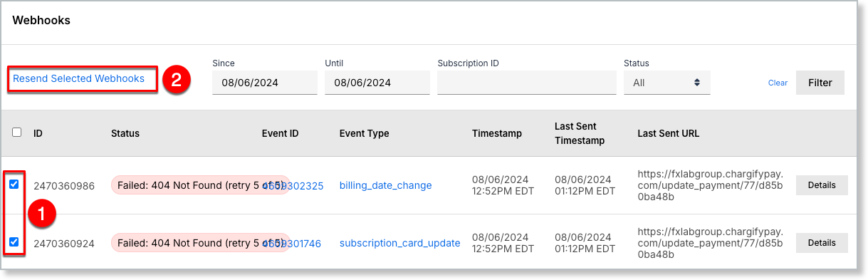Image resolution: width=868 pixels, height=280 pixels.
Task: Select the webhook ID text 2470360986
Action: click(64, 185)
